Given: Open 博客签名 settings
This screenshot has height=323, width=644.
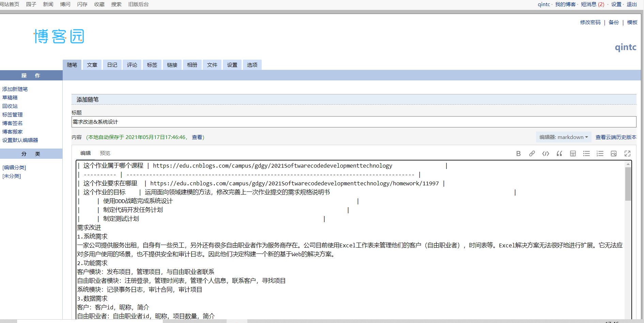Looking at the screenshot, I should click(13, 123).
